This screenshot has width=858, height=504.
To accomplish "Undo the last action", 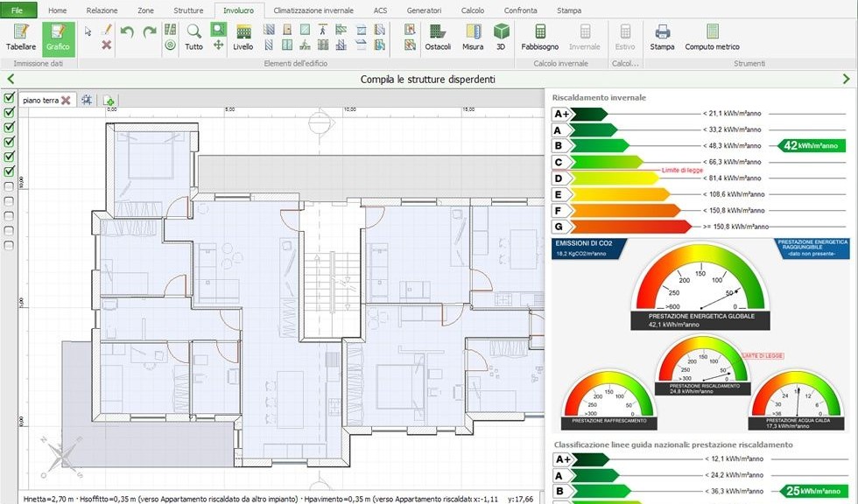I will click(x=127, y=31).
